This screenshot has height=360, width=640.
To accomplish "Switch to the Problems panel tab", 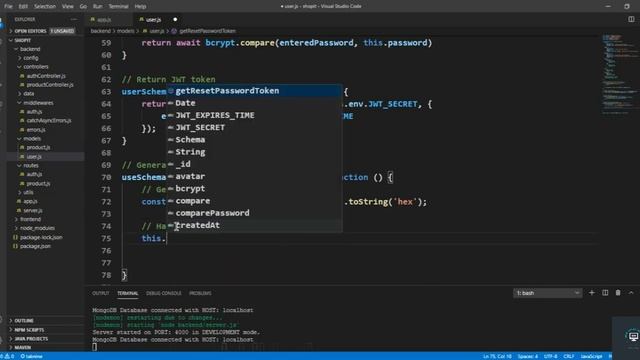I will (x=200, y=293).
